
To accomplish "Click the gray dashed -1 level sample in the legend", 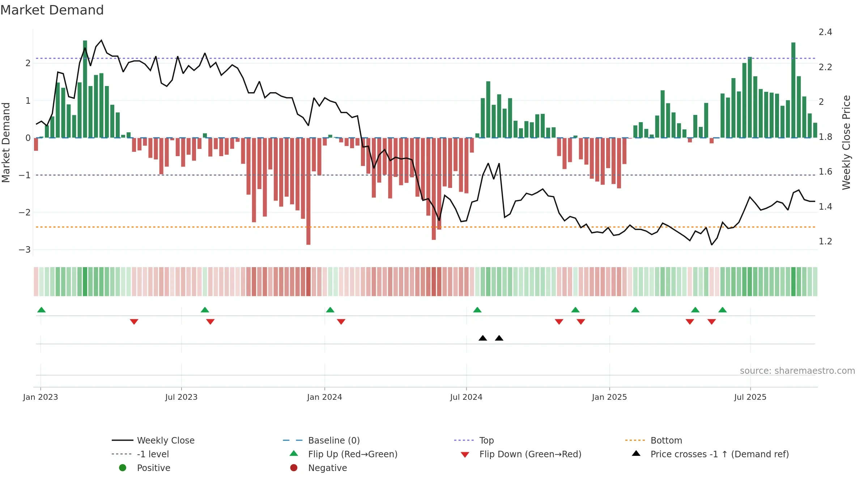I will (x=122, y=454).
